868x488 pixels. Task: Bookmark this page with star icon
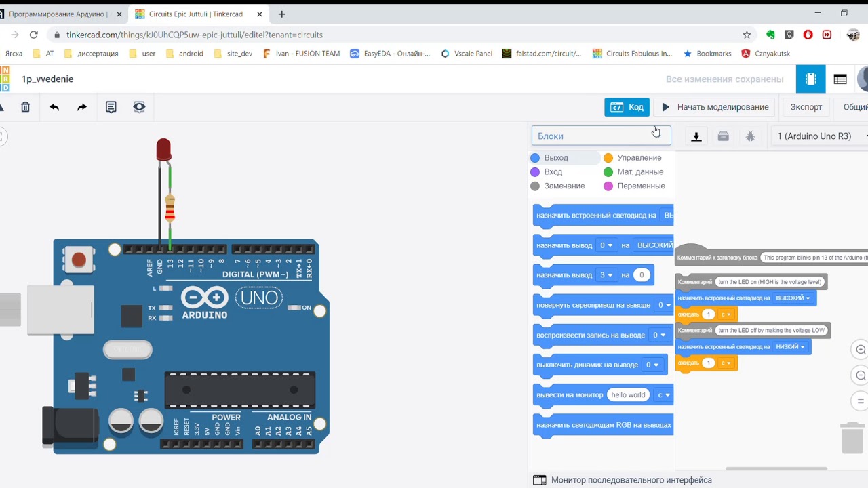coord(747,35)
